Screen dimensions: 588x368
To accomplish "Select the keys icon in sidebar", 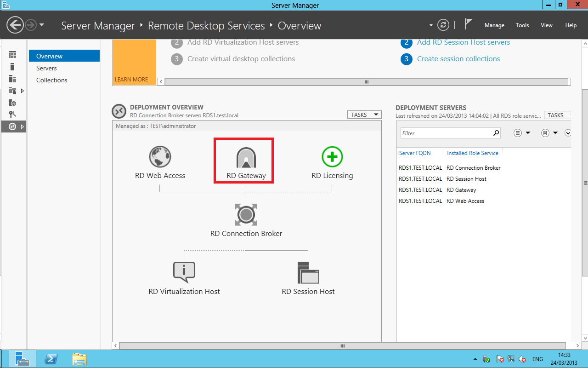I will (x=12, y=115).
